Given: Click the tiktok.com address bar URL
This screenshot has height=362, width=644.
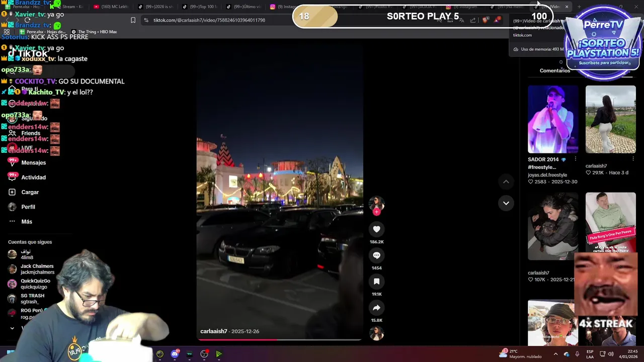Looking at the screenshot, I should click(x=209, y=20).
